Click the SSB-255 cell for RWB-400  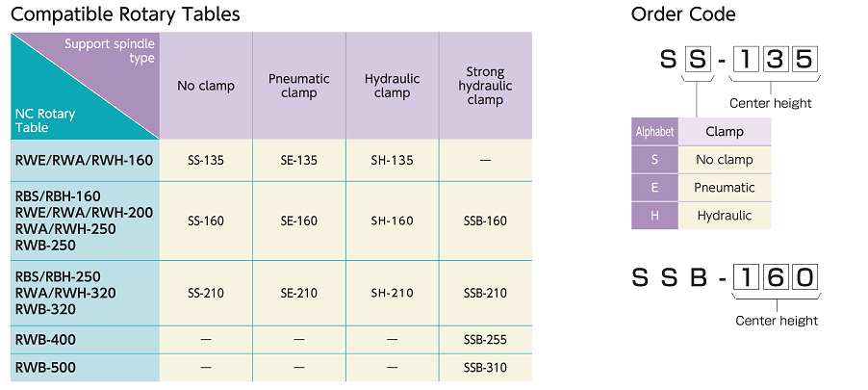tap(485, 340)
